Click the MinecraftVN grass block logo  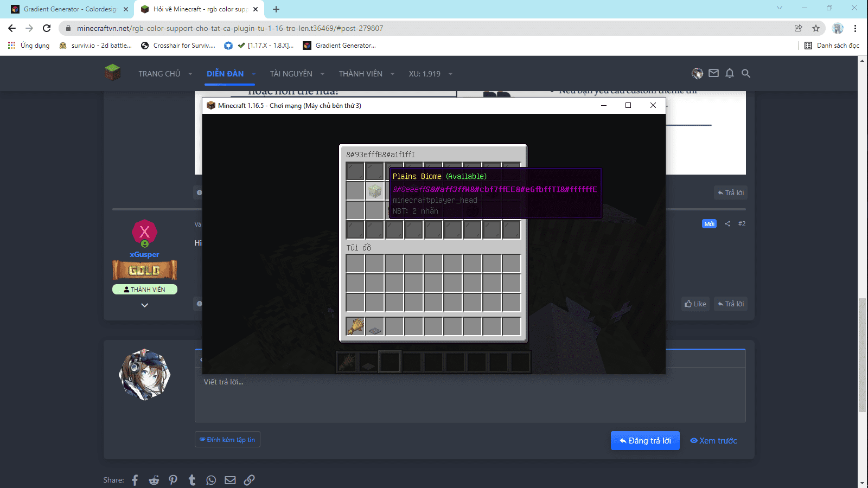pos(113,73)
